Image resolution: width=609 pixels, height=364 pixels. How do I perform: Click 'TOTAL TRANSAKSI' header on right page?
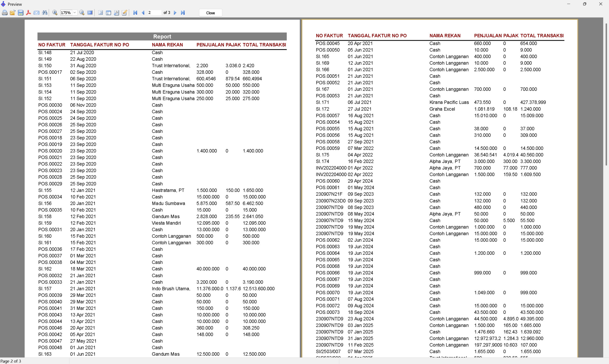tap(542, 36)
